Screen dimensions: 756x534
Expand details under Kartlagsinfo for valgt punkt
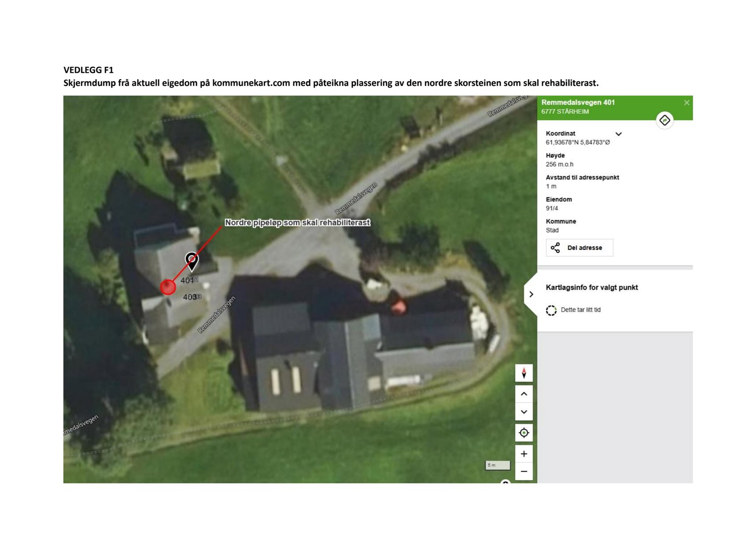592,287
